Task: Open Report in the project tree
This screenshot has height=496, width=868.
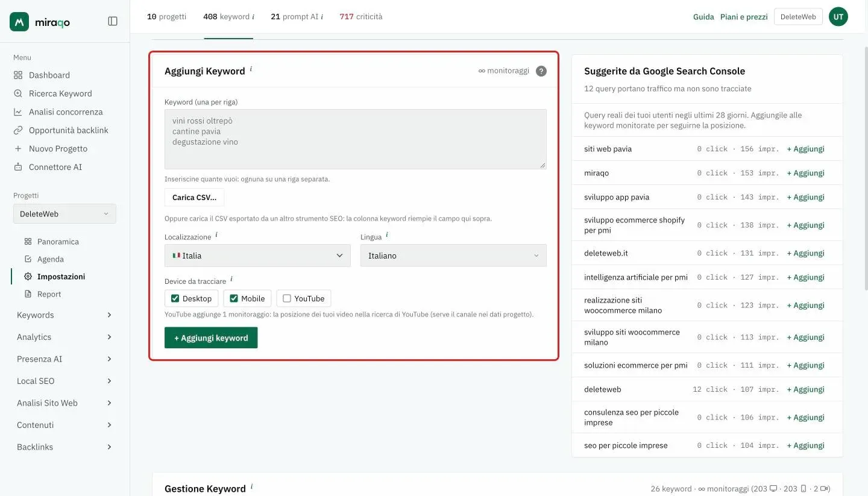Action: (42, 294)
